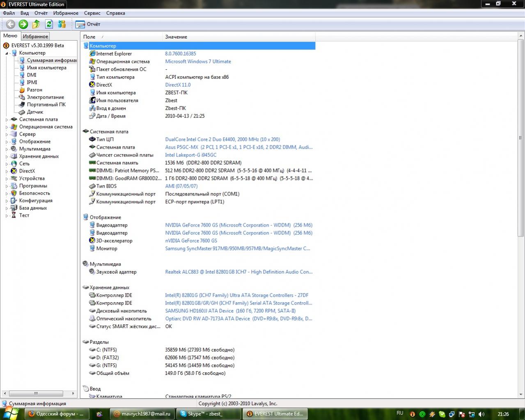Screen dimensions: 525x420
Task: Click the Оптический накопитель drive icon
Action: click(92, 319)
